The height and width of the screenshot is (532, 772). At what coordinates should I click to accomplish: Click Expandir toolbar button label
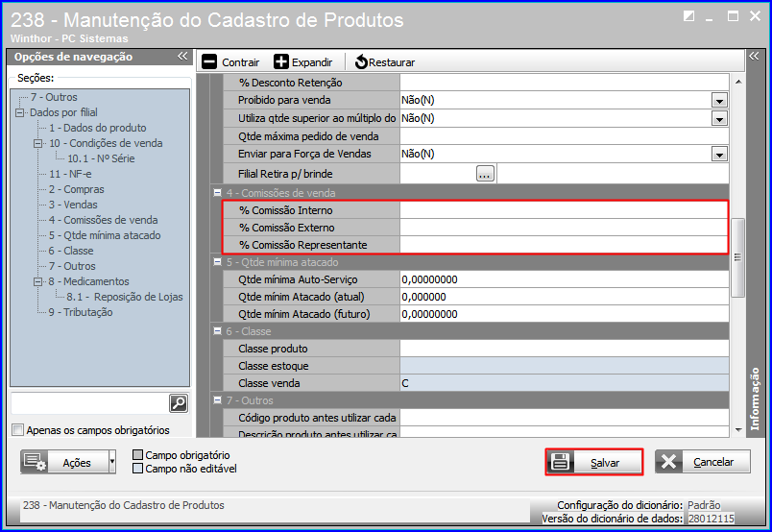coord(312,62)
